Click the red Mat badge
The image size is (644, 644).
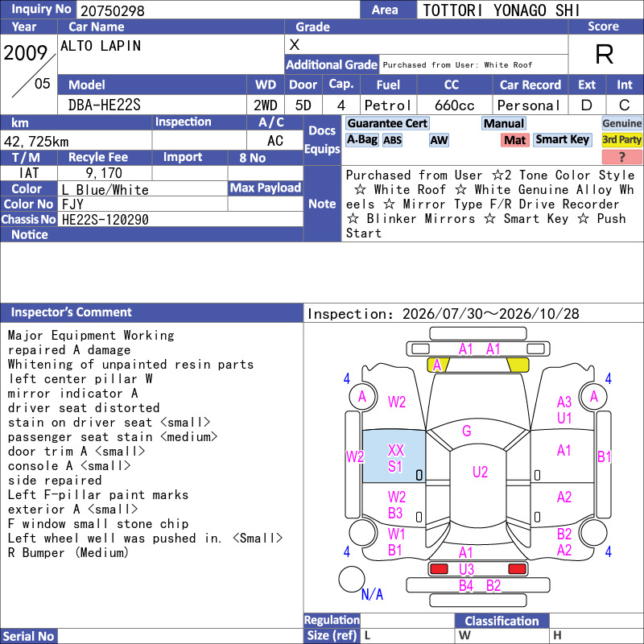tap(514, 140)
